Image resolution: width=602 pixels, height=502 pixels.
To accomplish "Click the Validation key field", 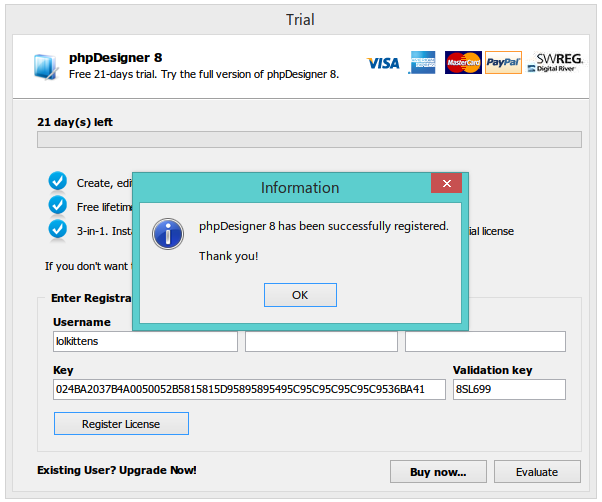I will click(509, 390).
